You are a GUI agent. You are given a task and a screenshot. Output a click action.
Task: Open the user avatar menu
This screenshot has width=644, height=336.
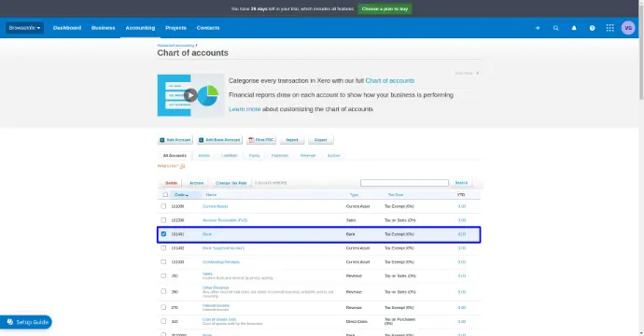pyautogui.click(x=628, y=28)
